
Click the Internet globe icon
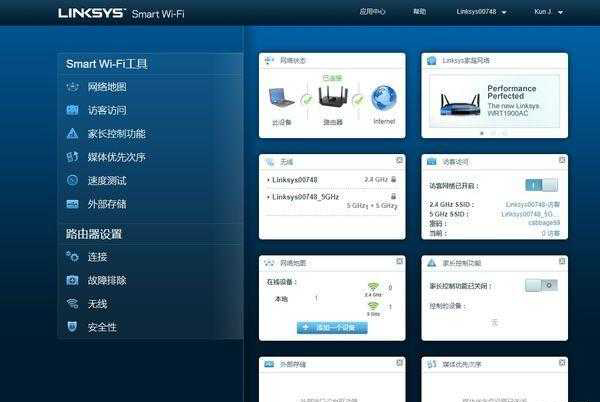[x=384, y=98]
